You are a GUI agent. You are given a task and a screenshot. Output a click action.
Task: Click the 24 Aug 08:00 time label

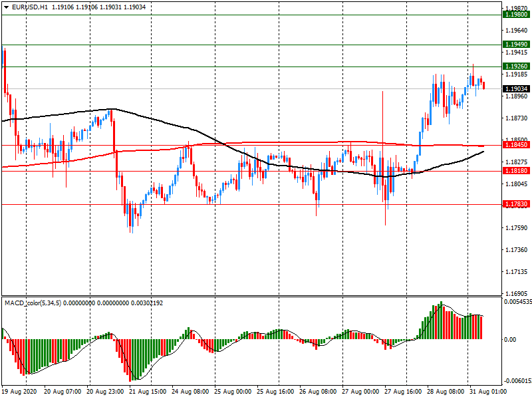(191, 392)
